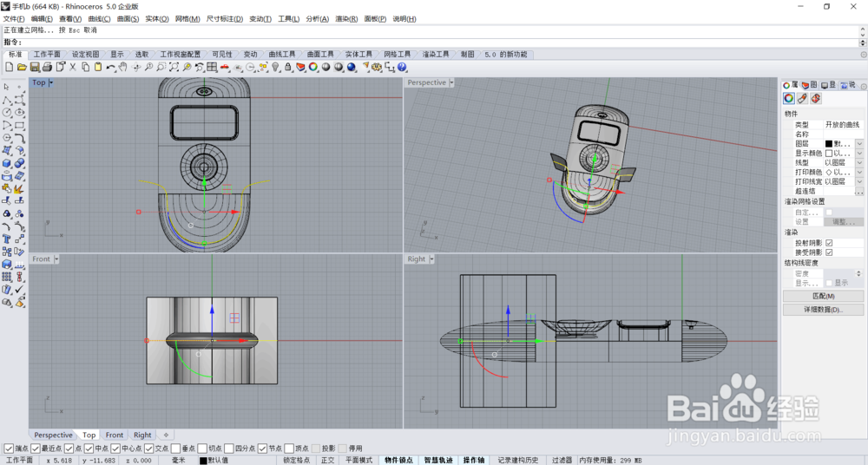Viewport: 868px width, 465px height.
Task: Click the 匹配(M) button
Action: coord(823,296)
